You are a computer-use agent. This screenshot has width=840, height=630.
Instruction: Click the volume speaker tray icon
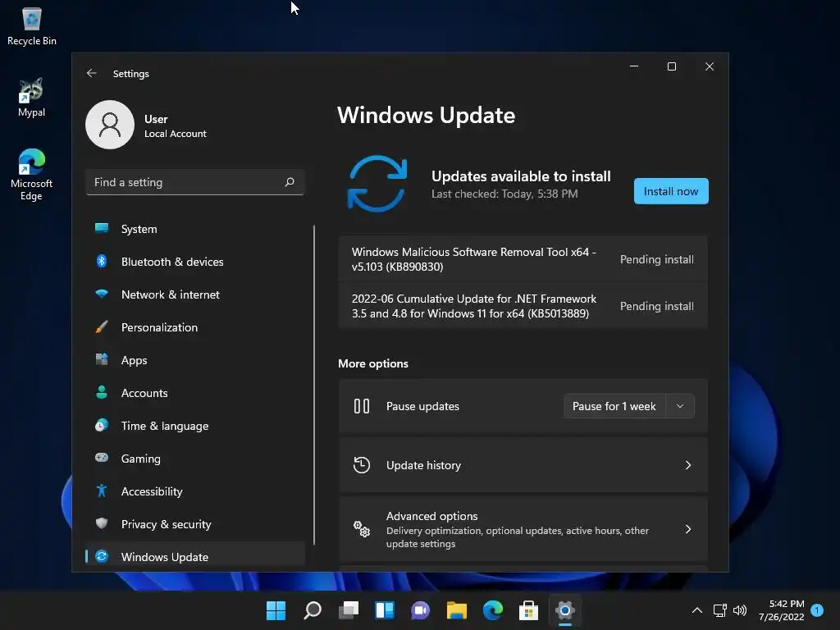tap(740, 610)
